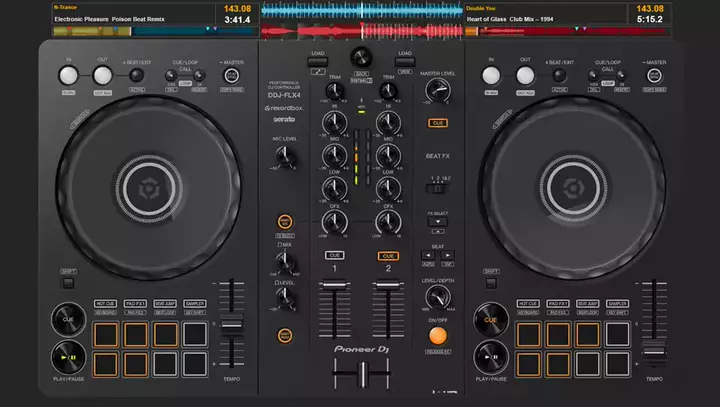This screenshot has width=720, height=407.
Task: Click channel 2 volume fader cap
Action: 388,286
